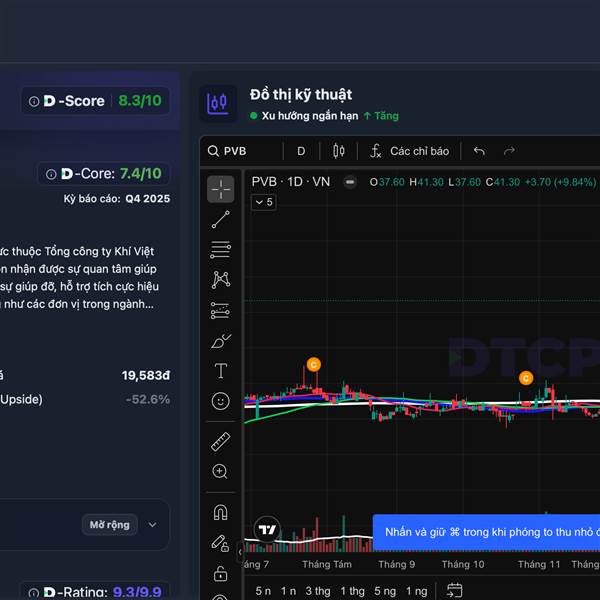Select the 5 n time range
The width and height of the screenshot is (600, 600).
point(263,591)
